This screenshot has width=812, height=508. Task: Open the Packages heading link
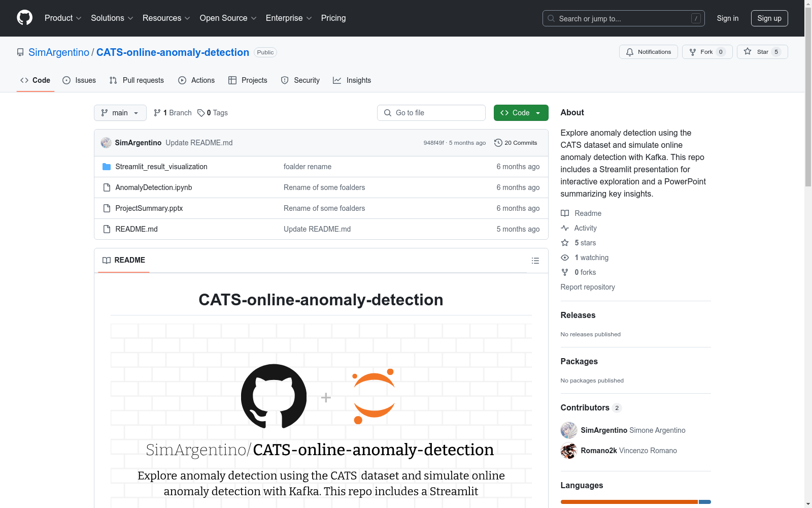(x=579, y=361)
